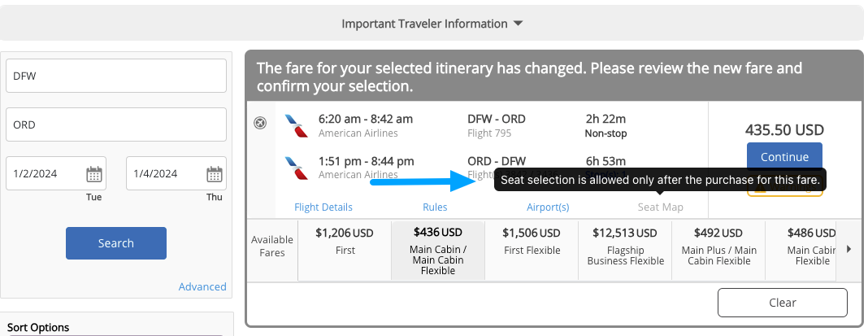This screenshot has width=868, height=336.
Task: Open the return date calendar icon
Action: (215, 173)
